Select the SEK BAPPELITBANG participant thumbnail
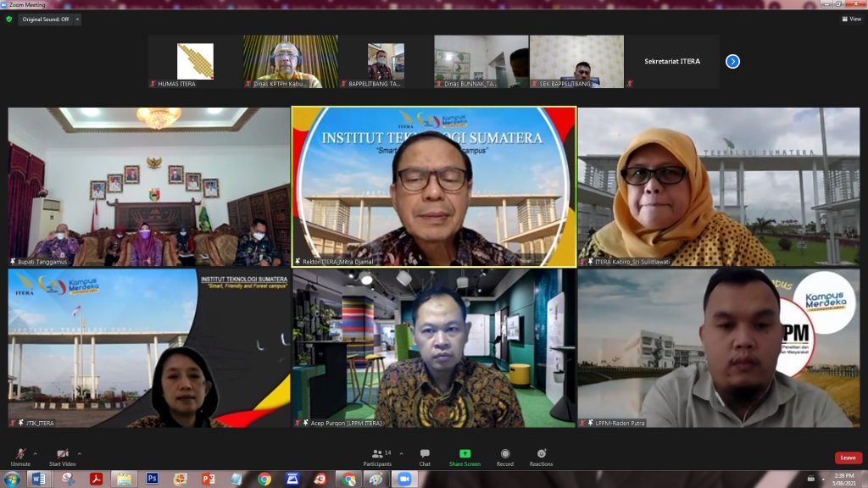 [576, 61]
